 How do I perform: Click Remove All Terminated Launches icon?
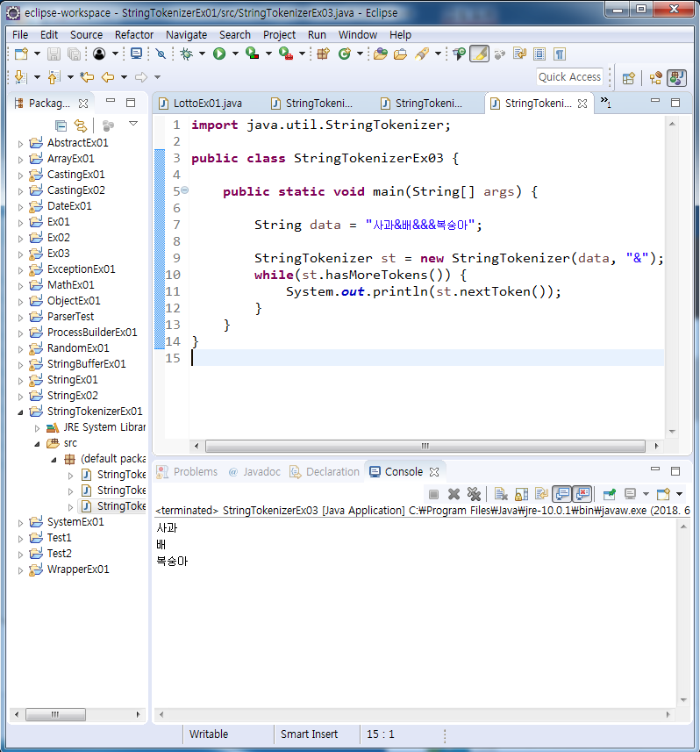474,494
